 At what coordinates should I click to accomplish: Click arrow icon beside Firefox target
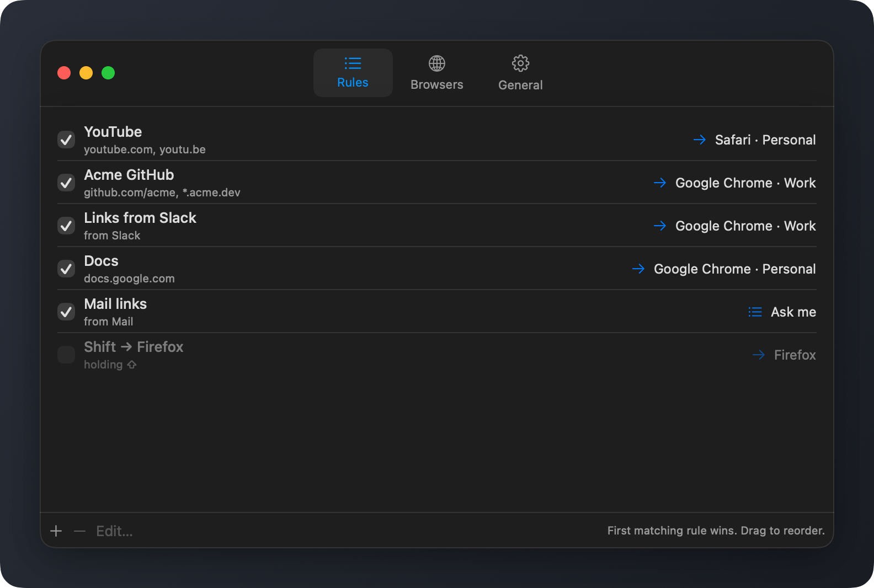[x=759, y=355]
